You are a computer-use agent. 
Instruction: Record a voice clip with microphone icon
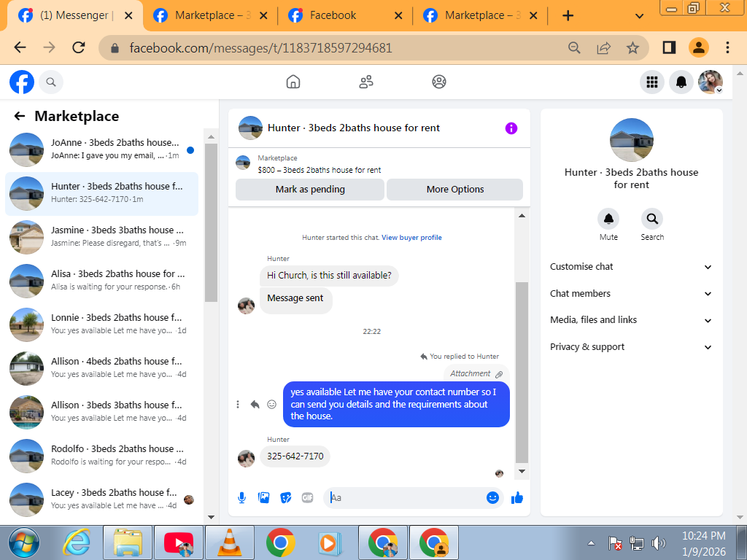241,497
